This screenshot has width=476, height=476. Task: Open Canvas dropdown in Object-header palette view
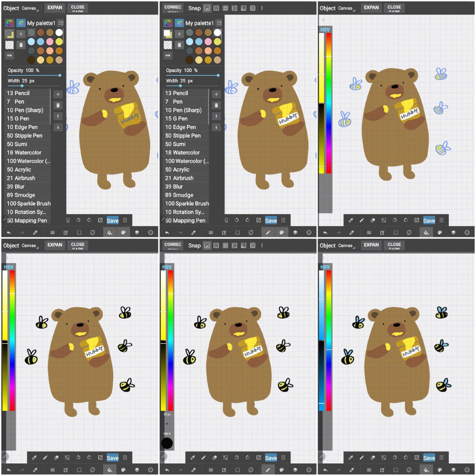(x=30, y=8)
